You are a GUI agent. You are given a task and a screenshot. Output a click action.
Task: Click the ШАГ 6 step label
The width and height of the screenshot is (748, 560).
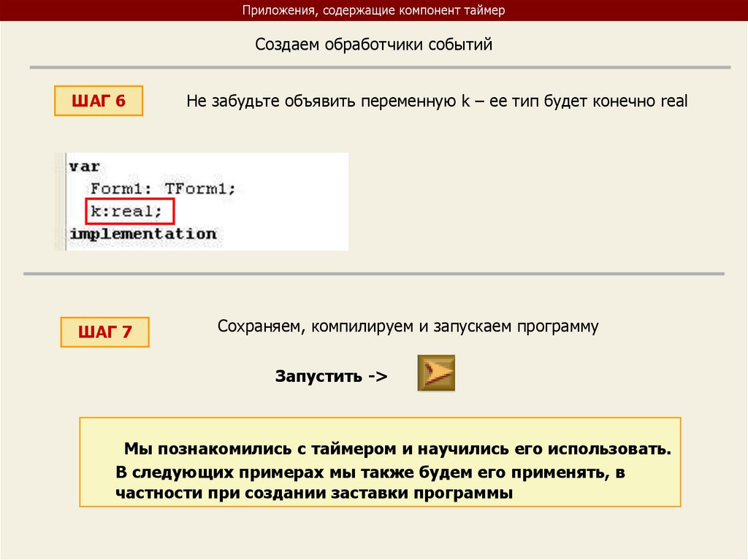pos(99,101)
